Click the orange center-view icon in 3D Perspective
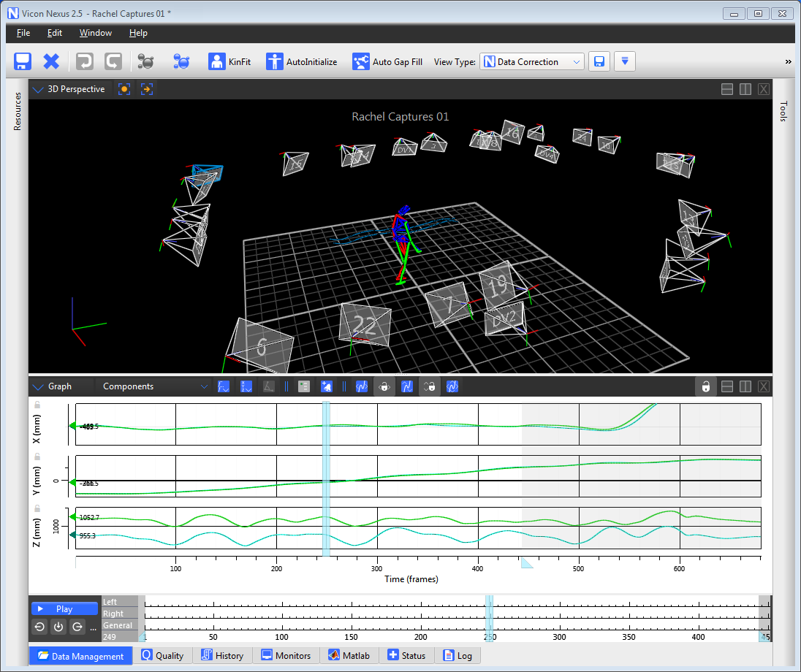This screenshot has height=672, width=801. [x=124, y=89]
